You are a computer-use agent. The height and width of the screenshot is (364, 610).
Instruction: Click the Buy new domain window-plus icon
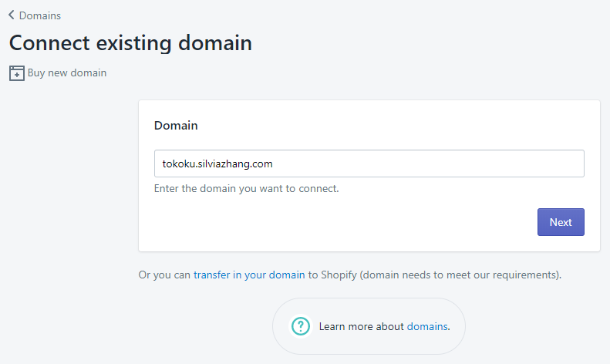coord(17,73)
